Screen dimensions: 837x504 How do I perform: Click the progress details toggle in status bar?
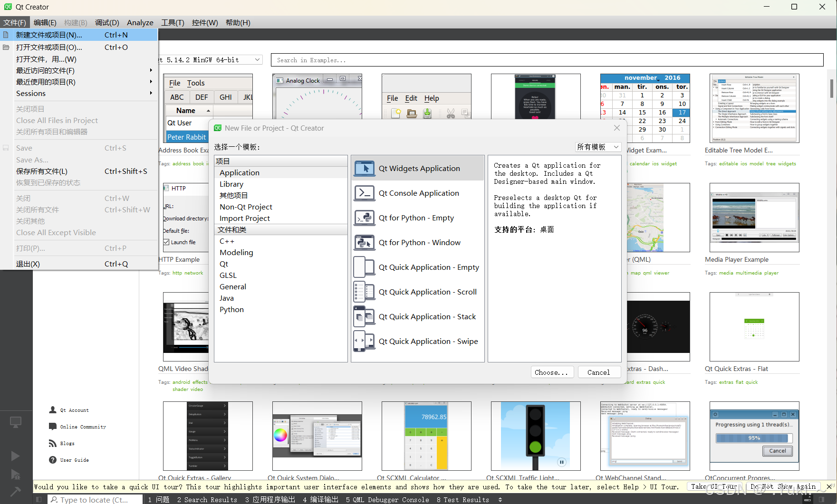[x=808, y=500]
